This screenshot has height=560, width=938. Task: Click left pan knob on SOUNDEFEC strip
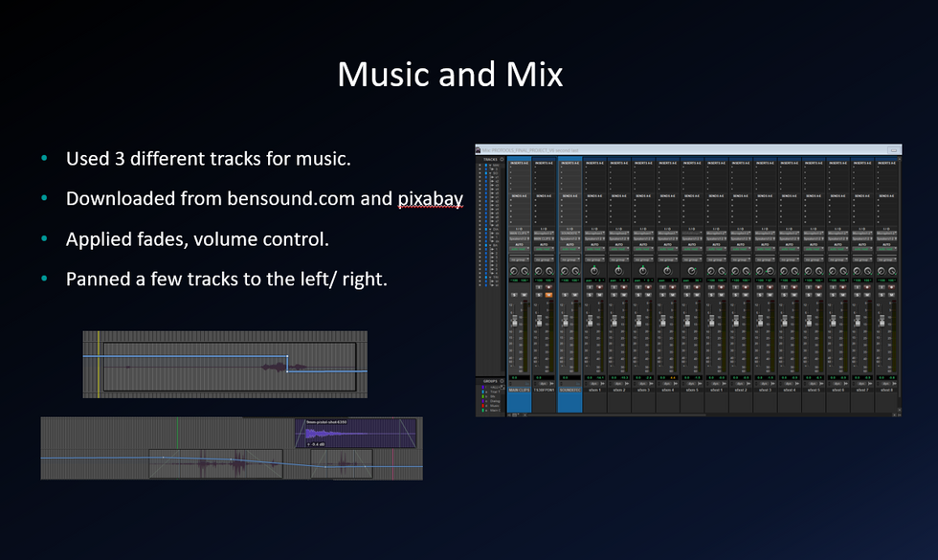pyautogui.click(x=565, y=271)
